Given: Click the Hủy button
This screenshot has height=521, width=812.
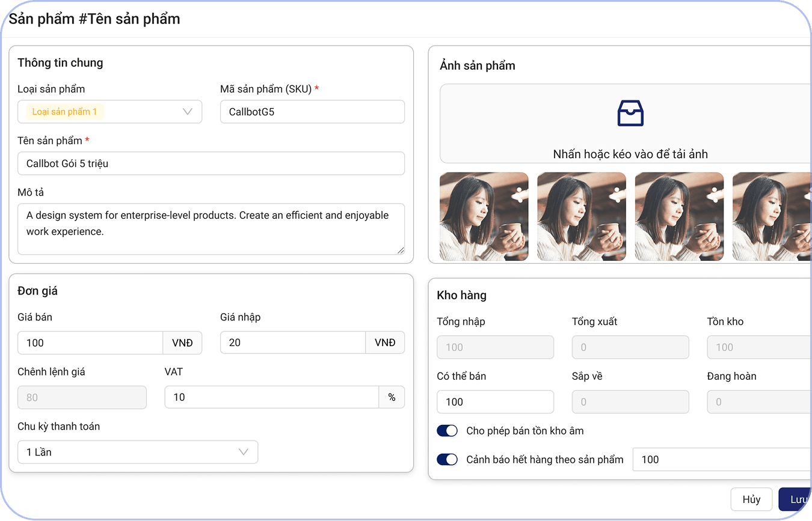Looking at the screenshot, I should (x=751, y=499).
